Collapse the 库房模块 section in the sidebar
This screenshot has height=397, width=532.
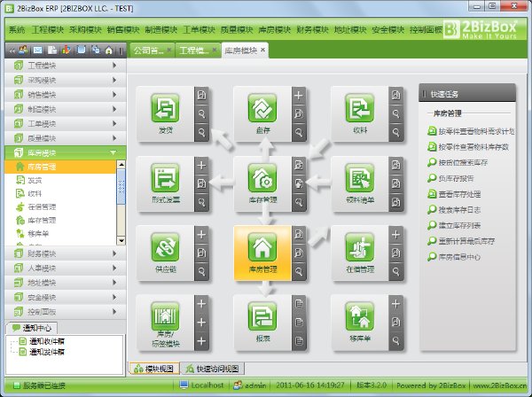point(65,153)
